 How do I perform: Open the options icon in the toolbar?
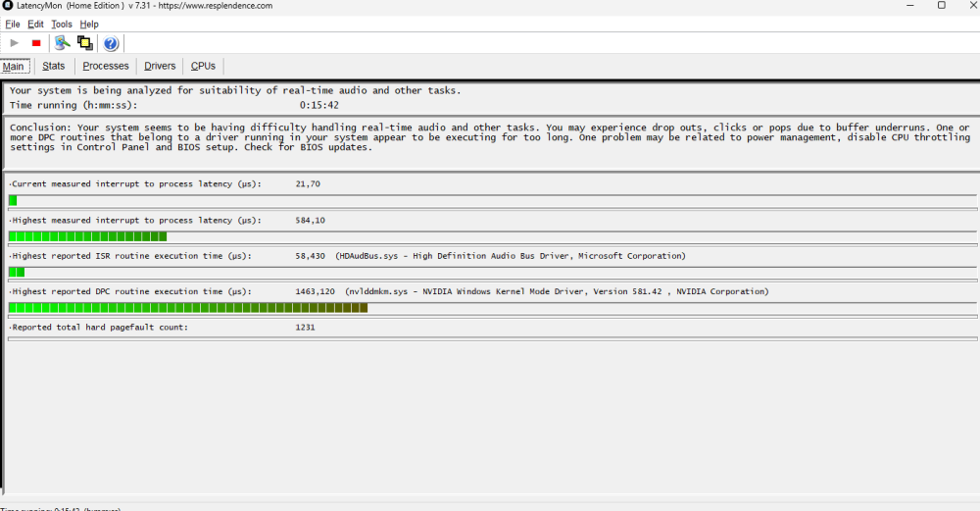coord(63,43)
